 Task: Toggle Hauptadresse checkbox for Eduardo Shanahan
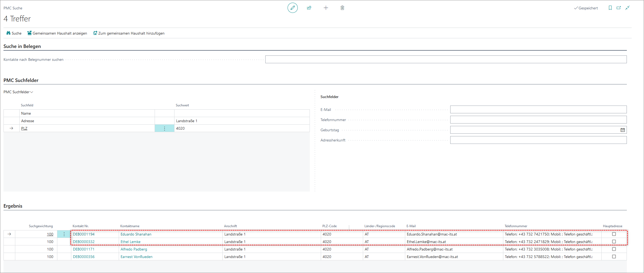pos(614,234)
